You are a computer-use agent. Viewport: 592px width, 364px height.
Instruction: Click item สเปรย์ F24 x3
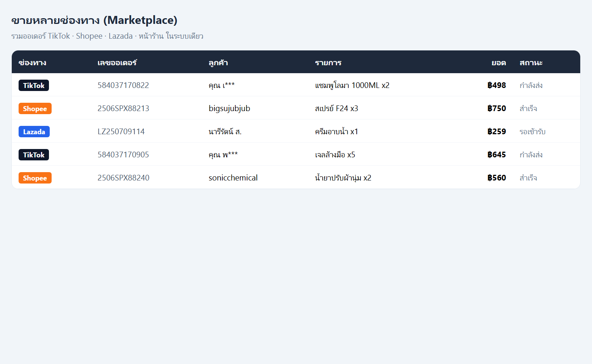pyautogui.click(x=337, y=108)
